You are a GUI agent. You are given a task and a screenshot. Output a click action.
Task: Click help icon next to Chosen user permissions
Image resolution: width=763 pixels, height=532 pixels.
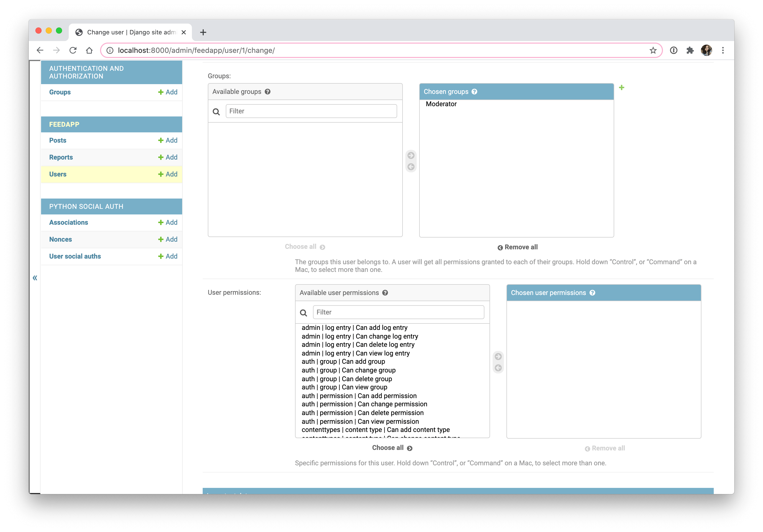pos(593,293)
